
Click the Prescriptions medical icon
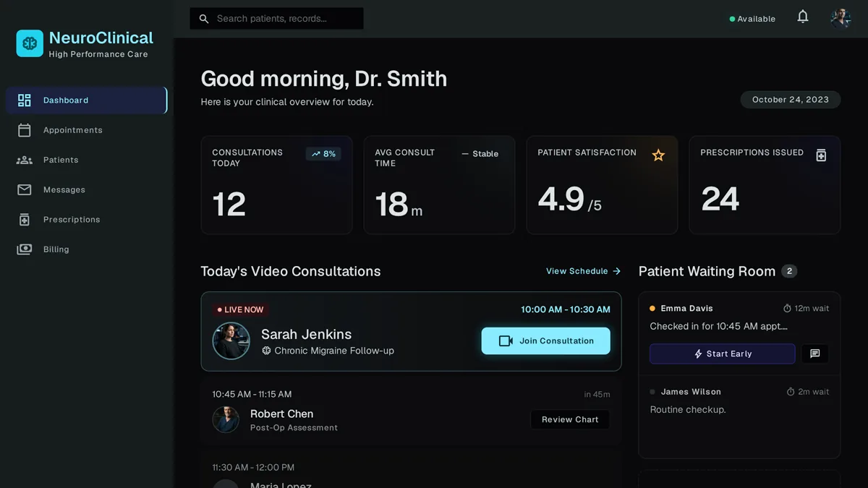click(x=25, y=220)
